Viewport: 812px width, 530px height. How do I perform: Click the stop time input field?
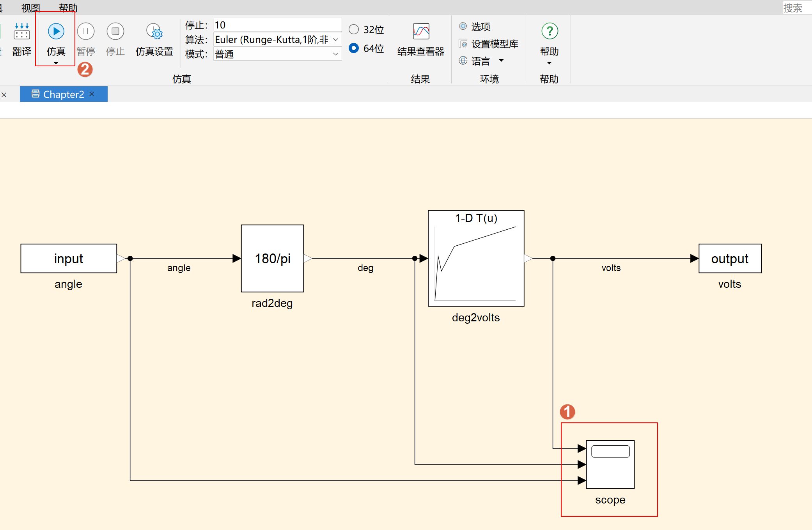point(277,25)
